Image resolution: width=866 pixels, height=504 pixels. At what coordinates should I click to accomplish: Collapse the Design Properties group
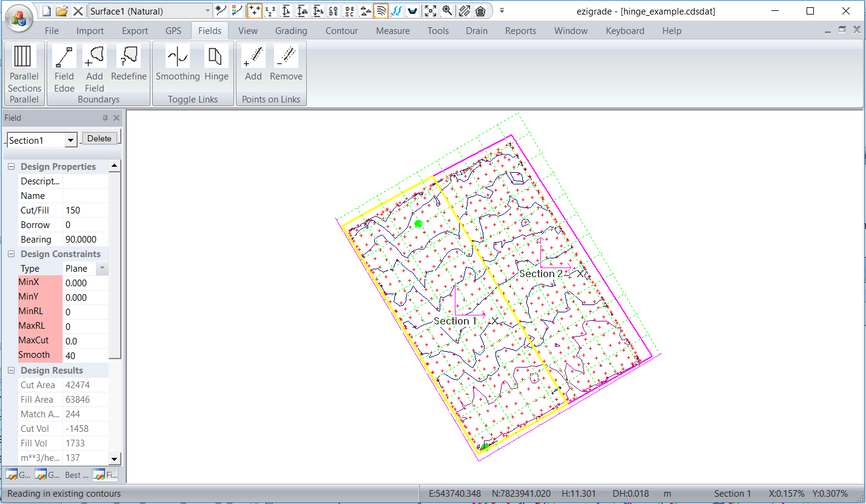point(12,167)
